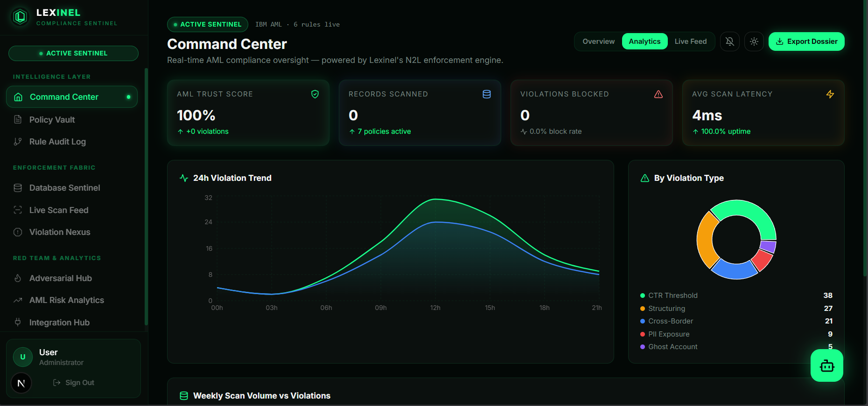Image resolution: width=868 pixels, height=406 pixels.
Task: Click the warning triangle on Violations Blocked
Action: 658,94
